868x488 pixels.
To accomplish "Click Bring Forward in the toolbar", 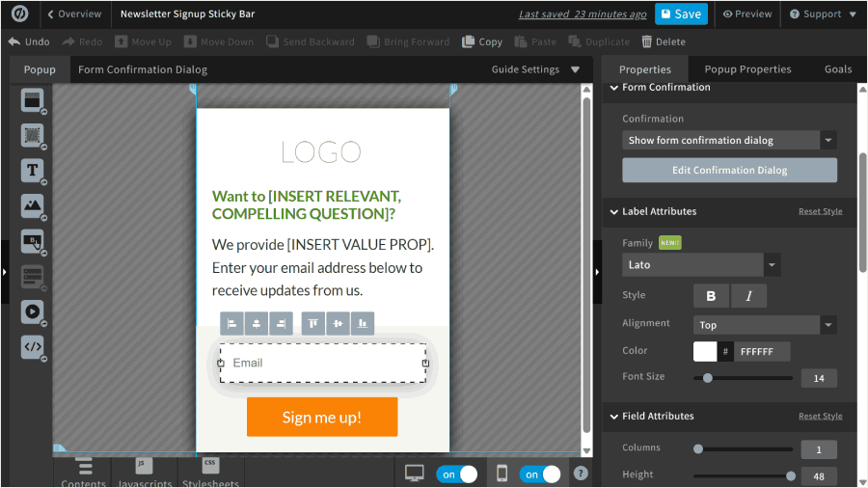I will point(409,42).
